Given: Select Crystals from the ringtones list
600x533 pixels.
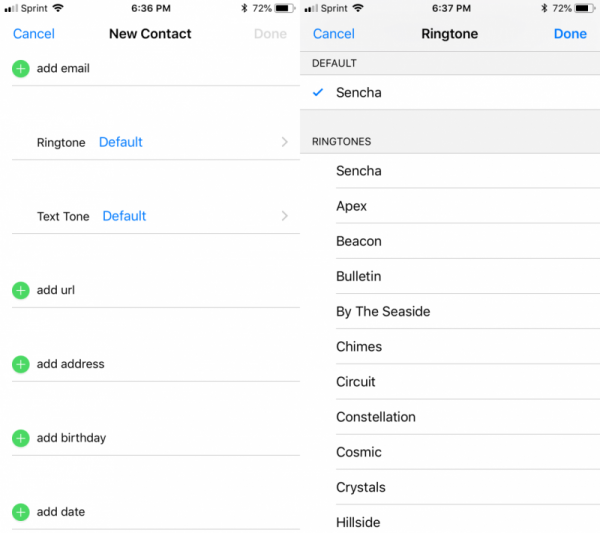Looking at the screenshot, I should (360, 487).
